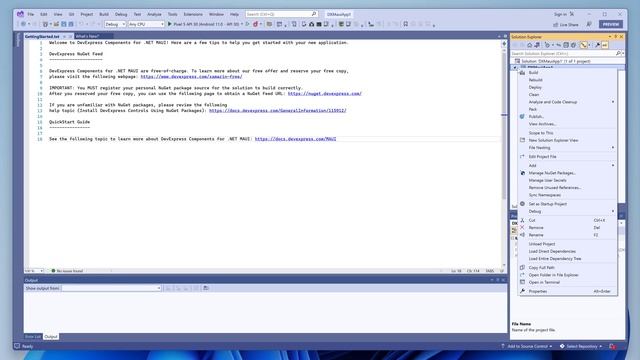The width and height of the screenshot is (640, 360).
Task: Open the Extensions menu
Action: [x=193, y=14]
